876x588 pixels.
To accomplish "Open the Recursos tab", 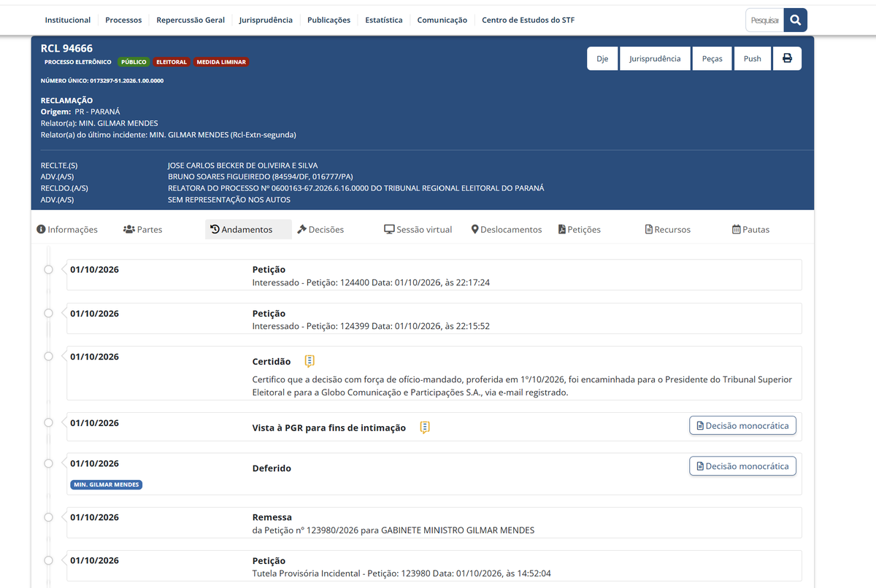I will pos(668,229).
